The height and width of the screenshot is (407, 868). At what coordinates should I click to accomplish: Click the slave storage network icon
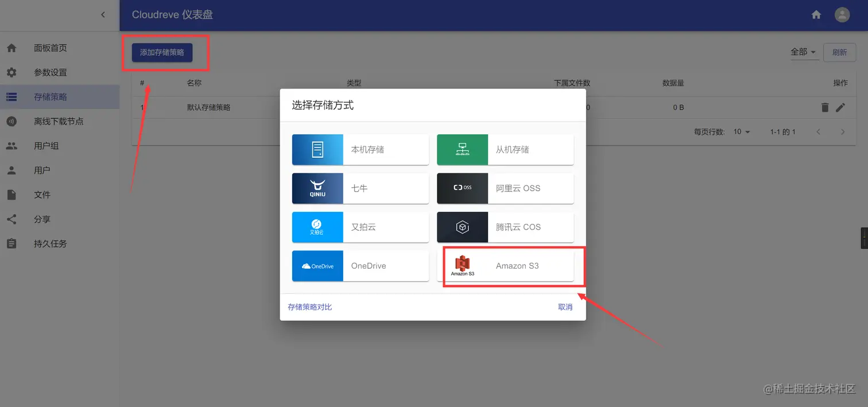pyautogui.click(x=462, y=149)
